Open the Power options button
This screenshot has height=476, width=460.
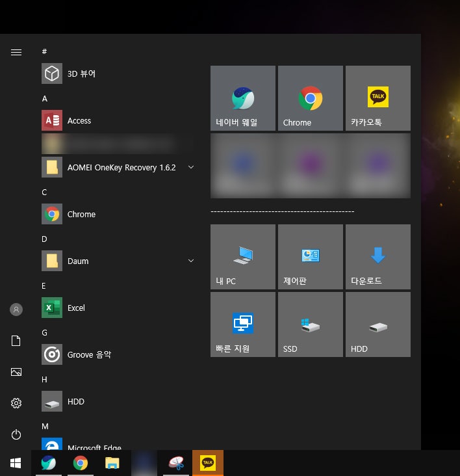16,434
